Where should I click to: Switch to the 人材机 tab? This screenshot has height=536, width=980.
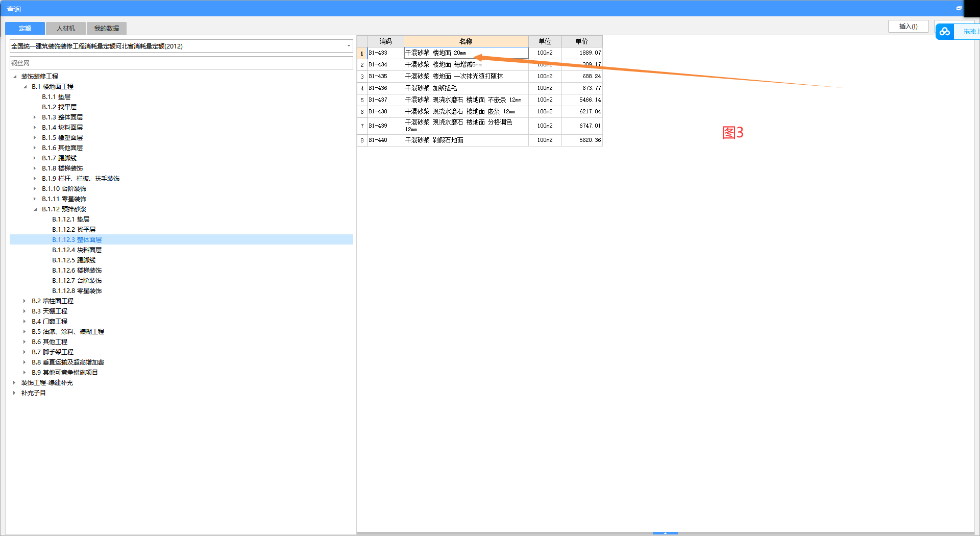66,28
